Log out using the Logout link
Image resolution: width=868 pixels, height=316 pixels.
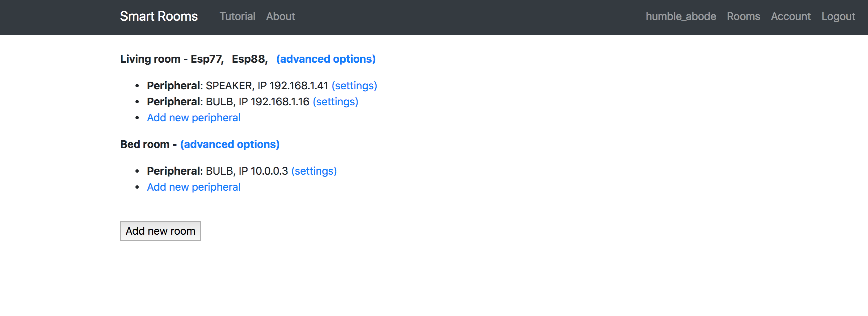click(x=838, y=16)
